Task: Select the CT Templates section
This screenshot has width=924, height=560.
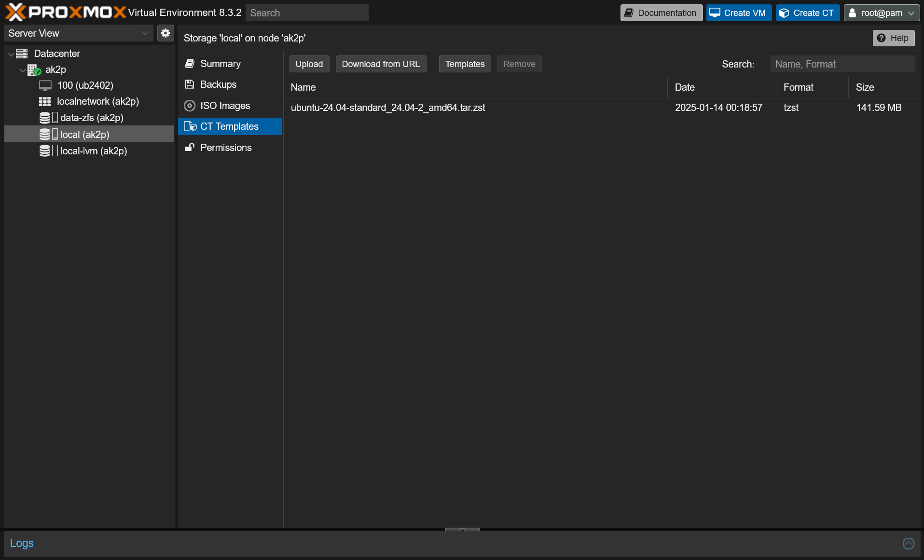Action: (x=230, y=126)
